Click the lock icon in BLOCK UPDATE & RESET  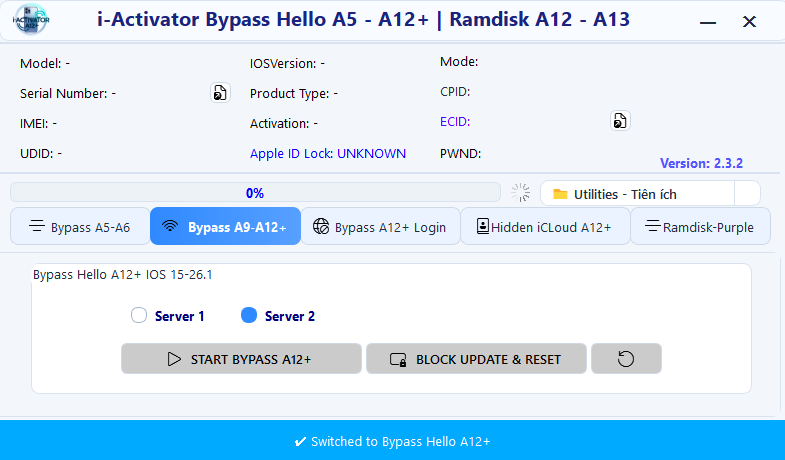[399, 360]
